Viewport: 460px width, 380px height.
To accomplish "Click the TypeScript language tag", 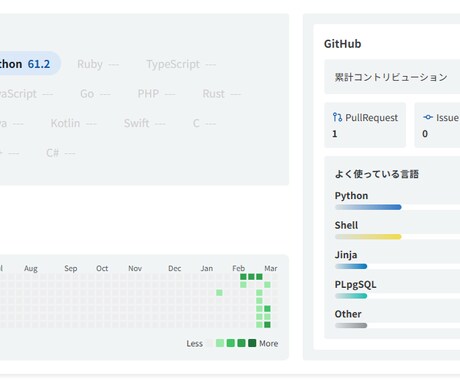I will (181, 64).
